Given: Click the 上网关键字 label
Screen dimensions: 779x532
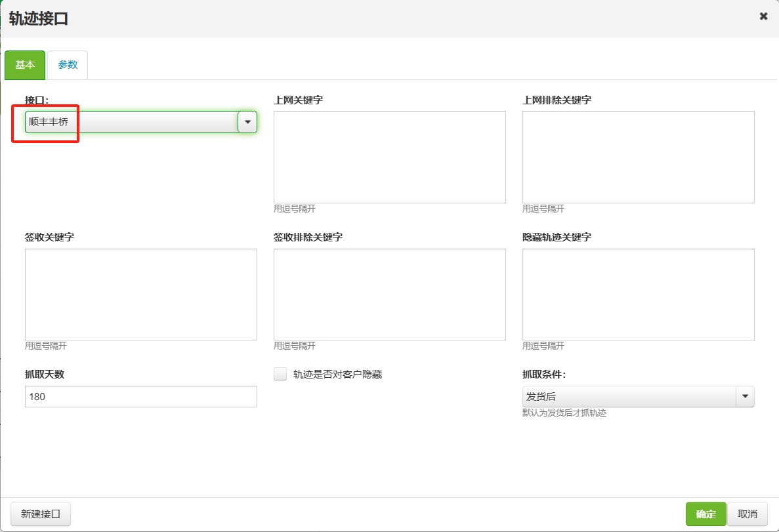Looking at the screenshot, I should pos(299,100).
